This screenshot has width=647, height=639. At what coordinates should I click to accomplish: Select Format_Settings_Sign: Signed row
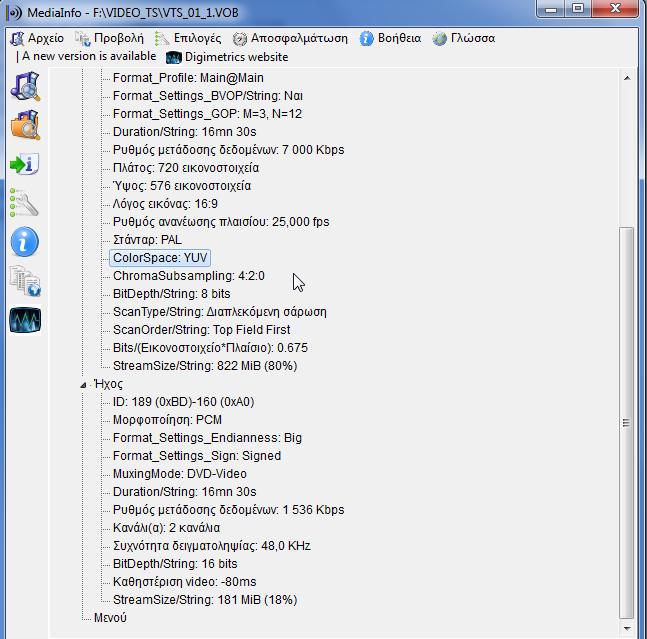197,456
